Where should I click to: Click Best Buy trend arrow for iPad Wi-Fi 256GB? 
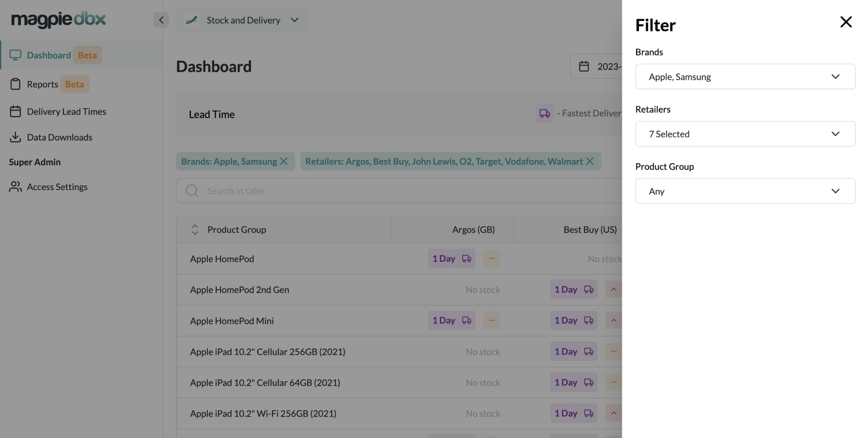(x=614, y=413)
